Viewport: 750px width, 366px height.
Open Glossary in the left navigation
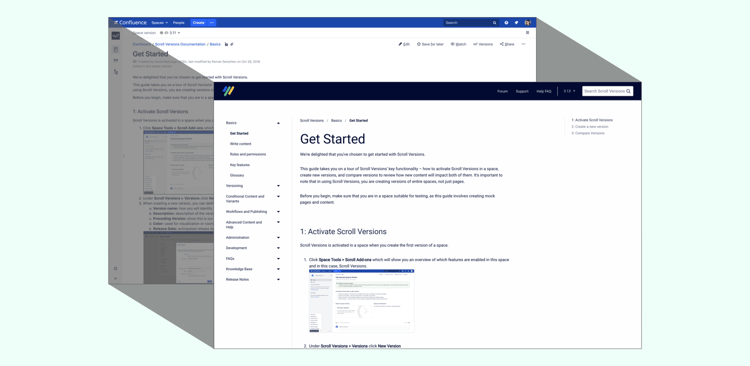tap(237, 176)
